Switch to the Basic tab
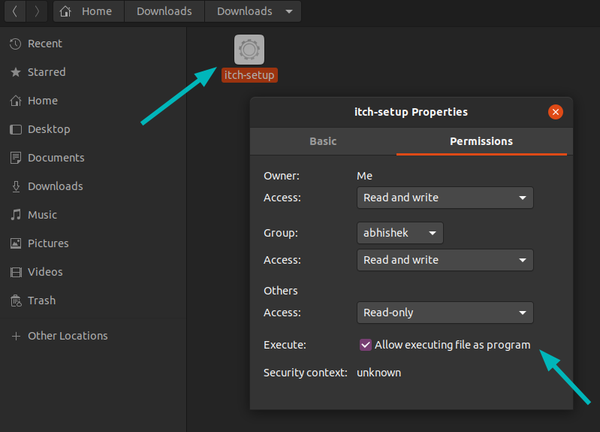The height and width of the screenshot is (432, 600). click(x=323, y=141)
